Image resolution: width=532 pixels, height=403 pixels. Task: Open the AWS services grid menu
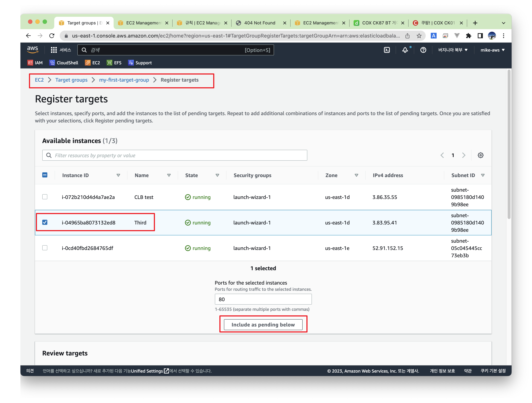(54, 50)
